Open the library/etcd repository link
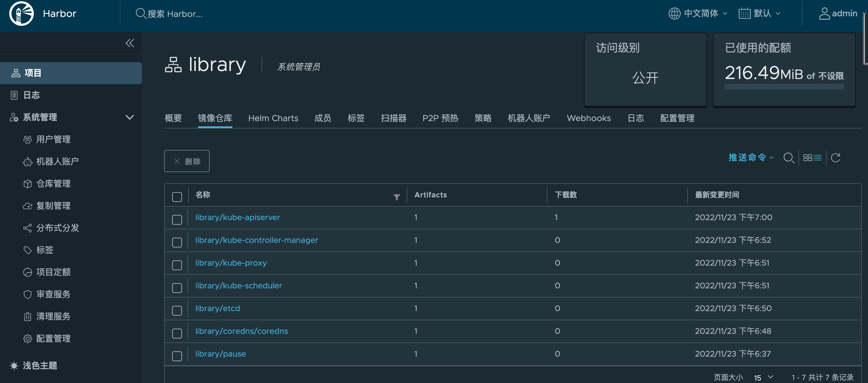The image size is (868, 383). [218, 308]
